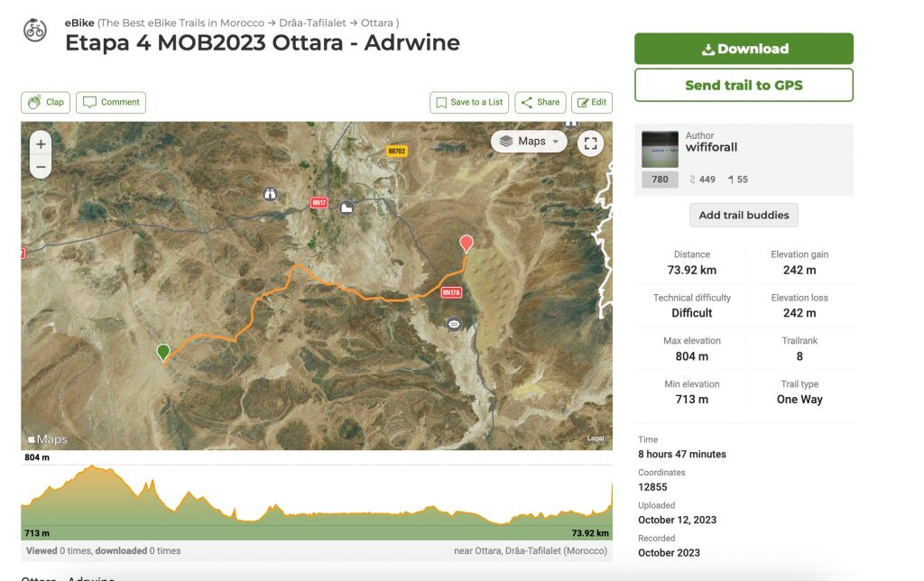The image size is (924, 581).
Task: Zoom in on the trail map
Action: click(40, 144)
